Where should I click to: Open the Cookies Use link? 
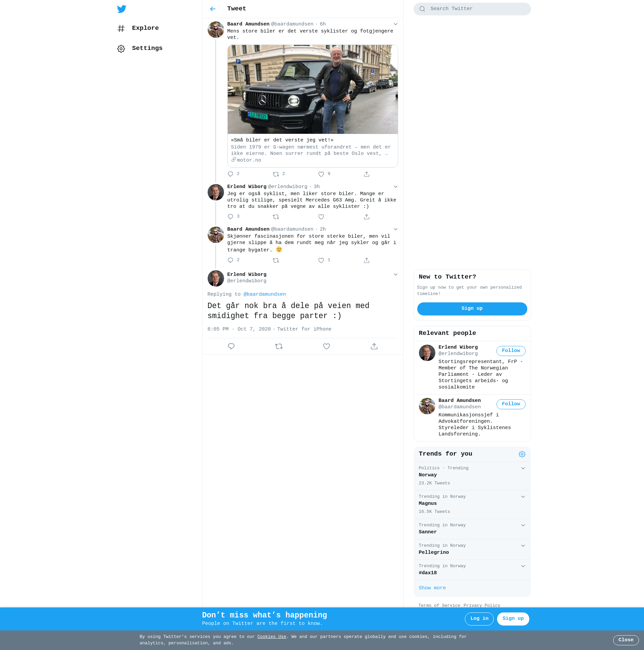coord(271,637)
